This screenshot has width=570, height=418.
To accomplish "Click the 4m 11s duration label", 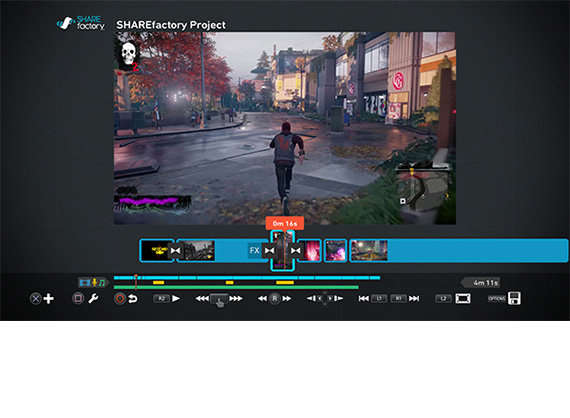I will [x=482, y=282].
